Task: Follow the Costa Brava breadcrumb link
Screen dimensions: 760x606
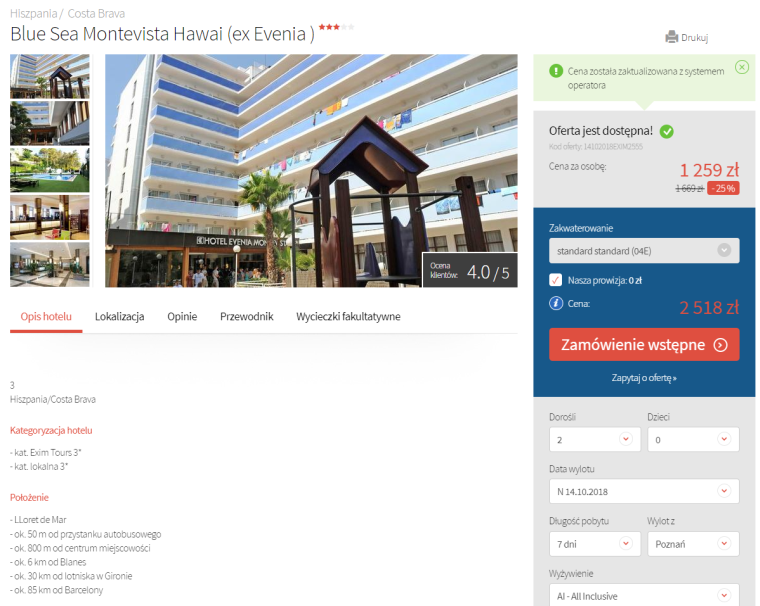Action: point(96,14)
